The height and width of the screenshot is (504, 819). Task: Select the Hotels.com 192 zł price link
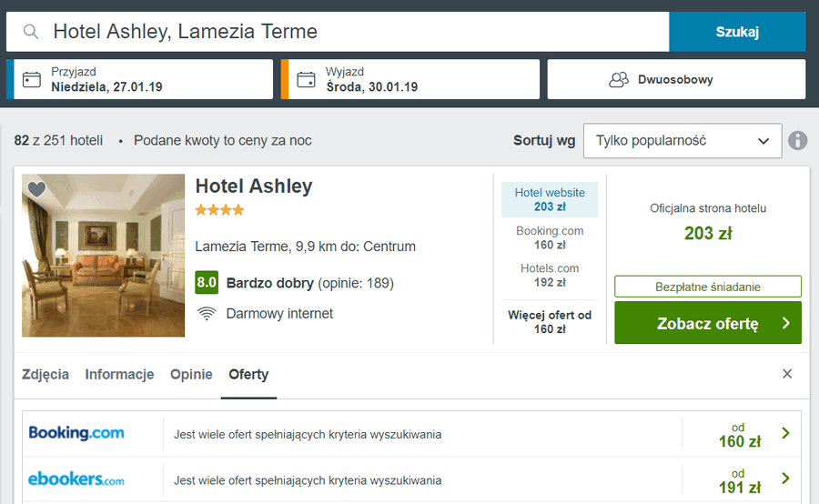tap(550, 275)
